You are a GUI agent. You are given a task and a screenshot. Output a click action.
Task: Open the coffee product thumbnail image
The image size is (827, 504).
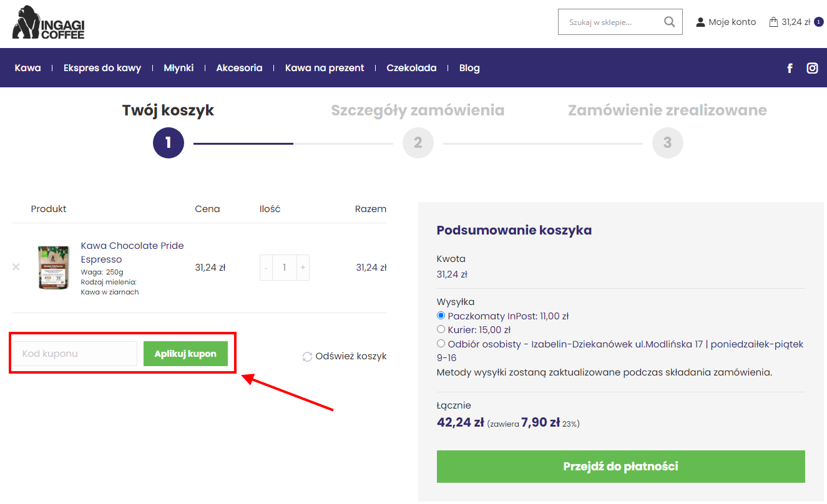tap(52, 268)
